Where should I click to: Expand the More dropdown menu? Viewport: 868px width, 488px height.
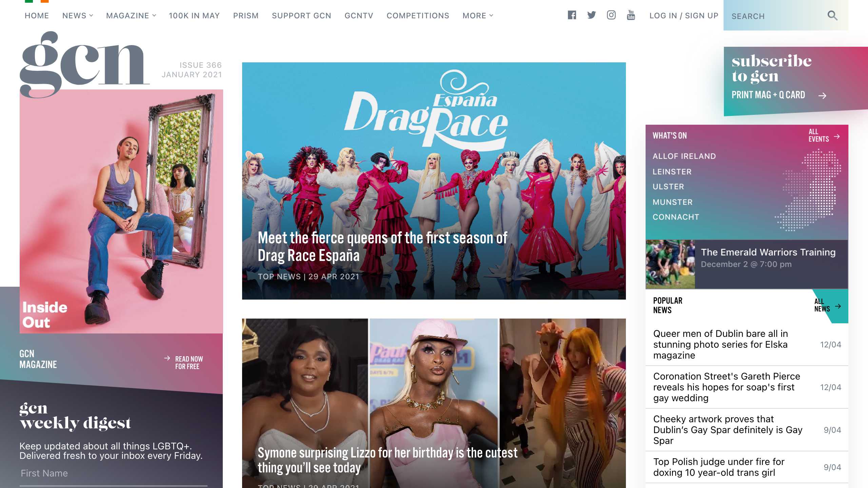tap(478, 16)
